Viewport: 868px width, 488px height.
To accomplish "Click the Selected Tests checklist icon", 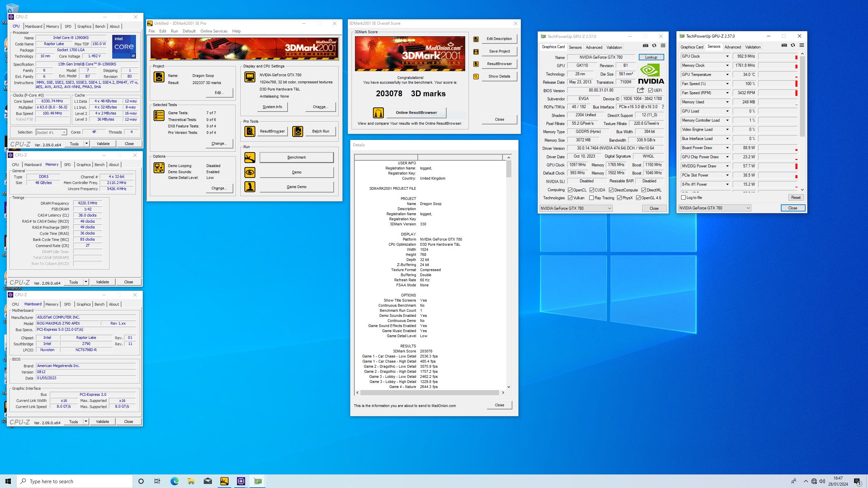I will pos(159,116).
